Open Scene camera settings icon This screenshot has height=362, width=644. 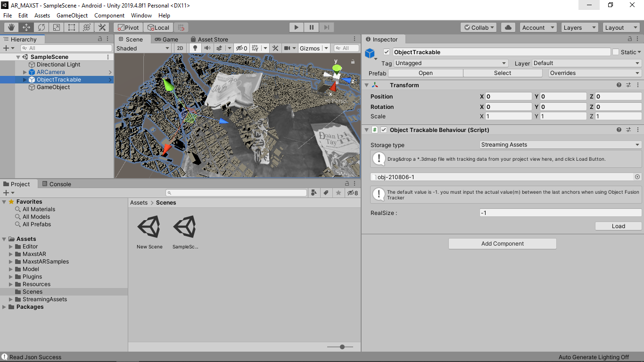287,48
